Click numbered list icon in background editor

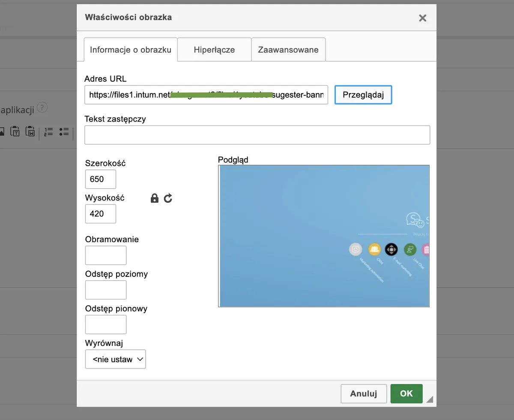tap(48, 132)
